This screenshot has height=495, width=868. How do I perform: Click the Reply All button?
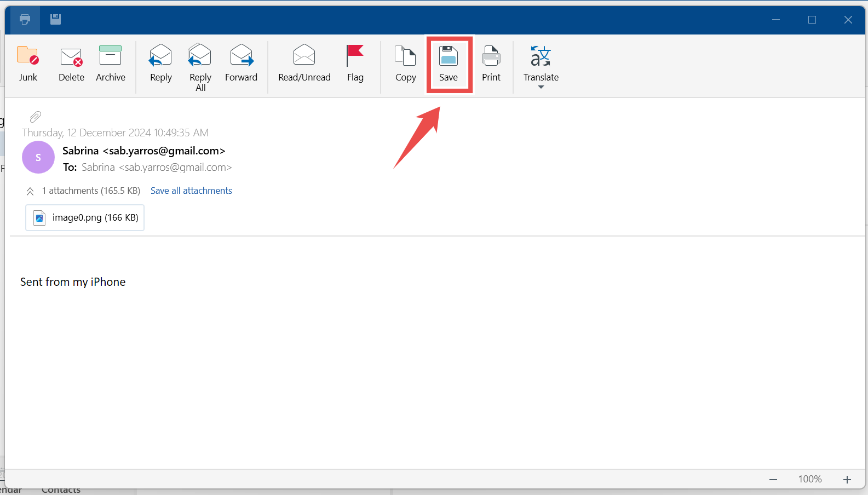[200, 67]
